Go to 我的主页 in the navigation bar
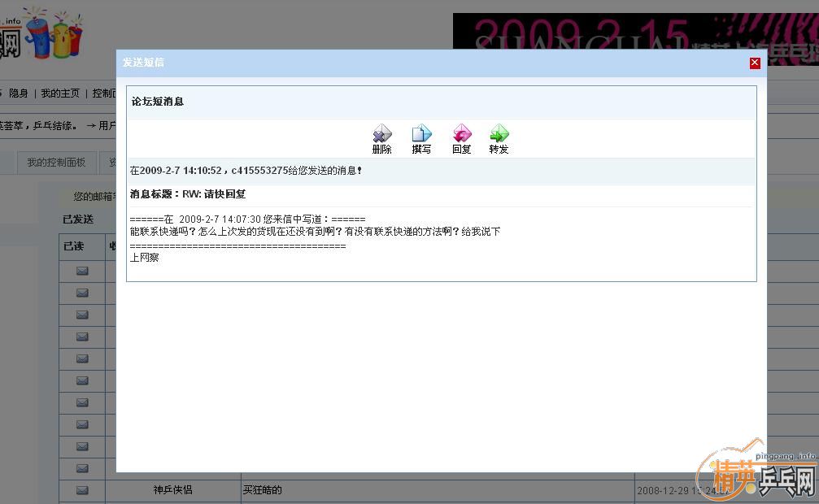Viewport: 819px width, 504px height. [60, 93]
